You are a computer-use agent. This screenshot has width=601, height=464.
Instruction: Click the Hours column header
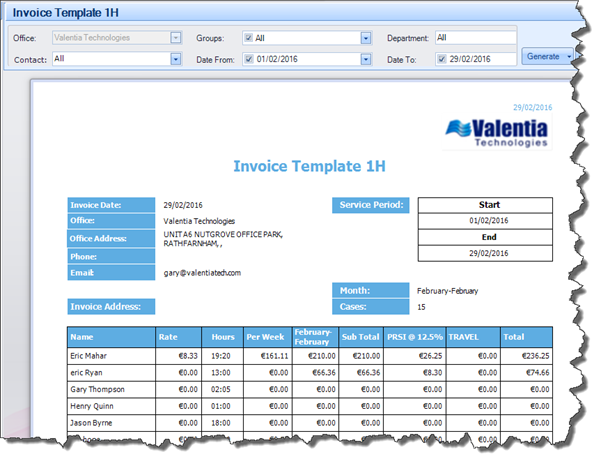tap(223, 337)
